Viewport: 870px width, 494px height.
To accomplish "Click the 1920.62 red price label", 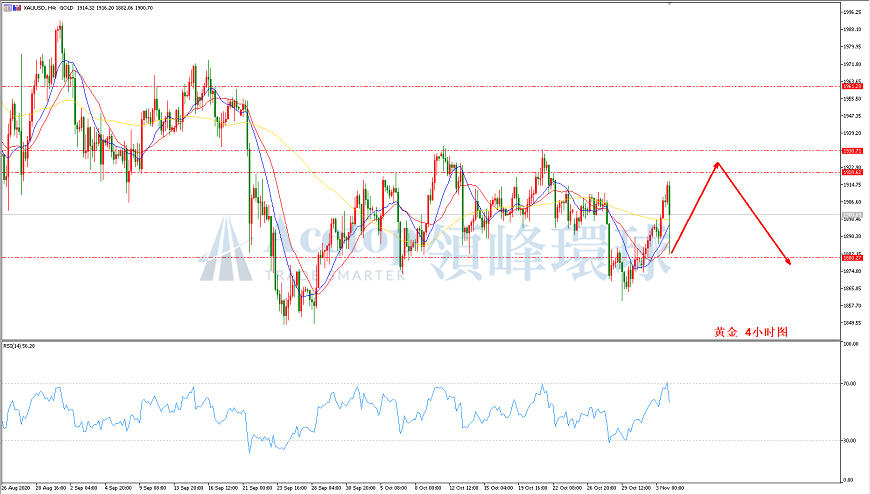I will (852, 173).
